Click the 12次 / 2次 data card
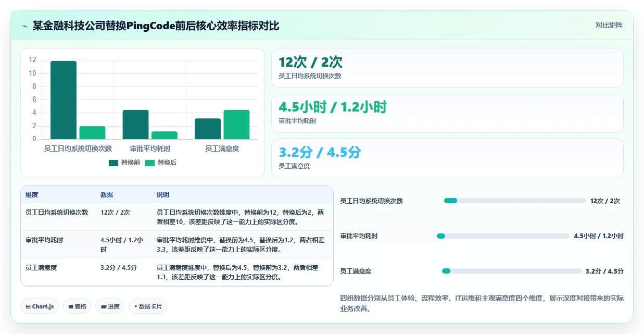 (447, 68)
